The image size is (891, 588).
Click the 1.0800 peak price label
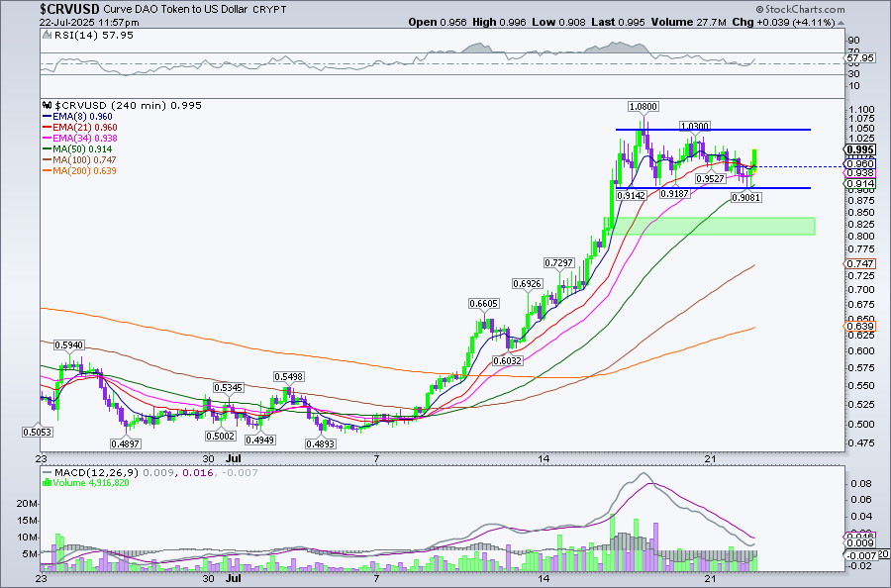point(643,106)
